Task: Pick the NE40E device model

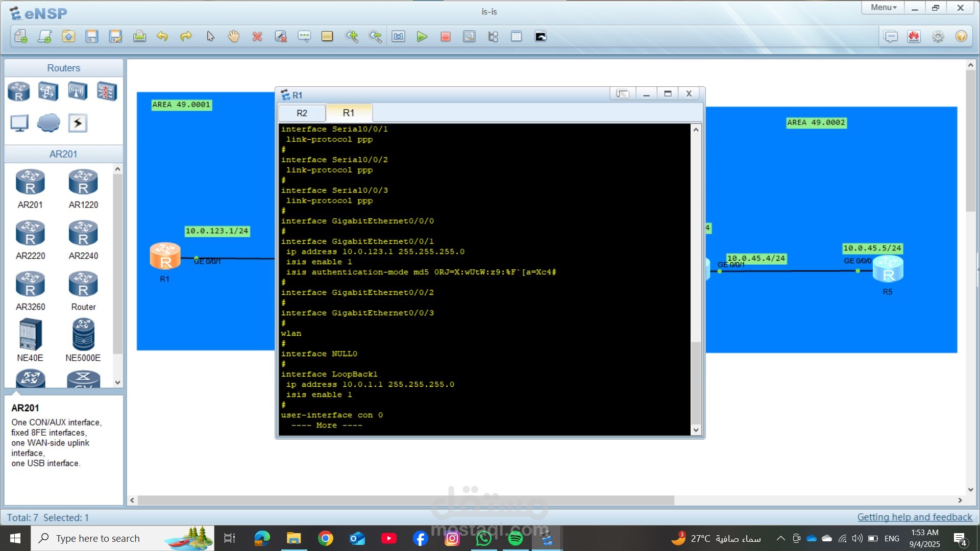Action: [x=30, y=340]
